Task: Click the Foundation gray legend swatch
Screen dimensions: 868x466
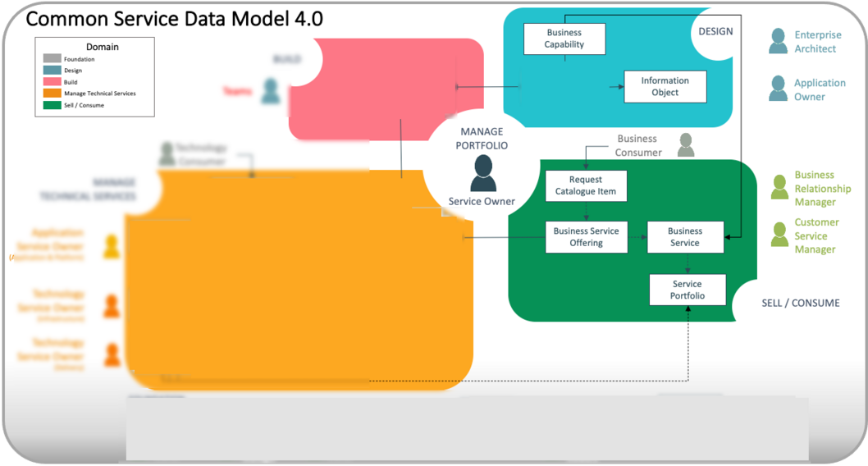Action: click(52, 58)
